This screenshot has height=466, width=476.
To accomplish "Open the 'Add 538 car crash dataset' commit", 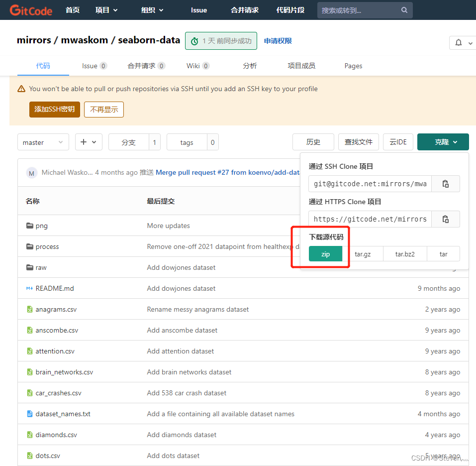I will point(187,393).
